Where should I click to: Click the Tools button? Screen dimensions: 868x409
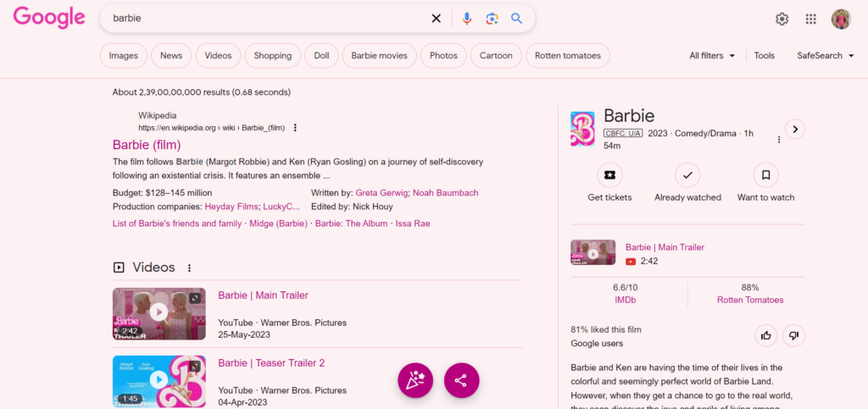[x=765, y=56]
